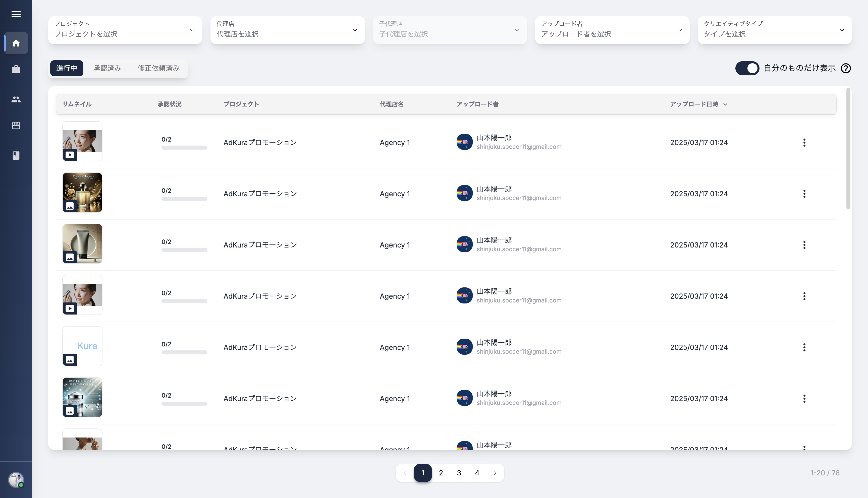Open the briefcase projects icon
The width and height of the screenshot is (868, 498).
(x=16, y=70)
